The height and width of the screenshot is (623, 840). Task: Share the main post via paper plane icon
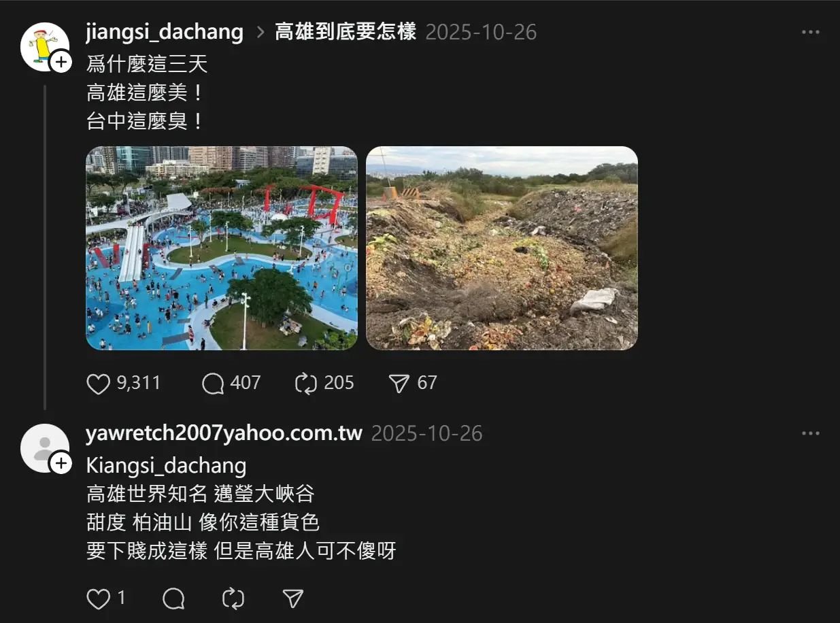(x=399, y=384)
